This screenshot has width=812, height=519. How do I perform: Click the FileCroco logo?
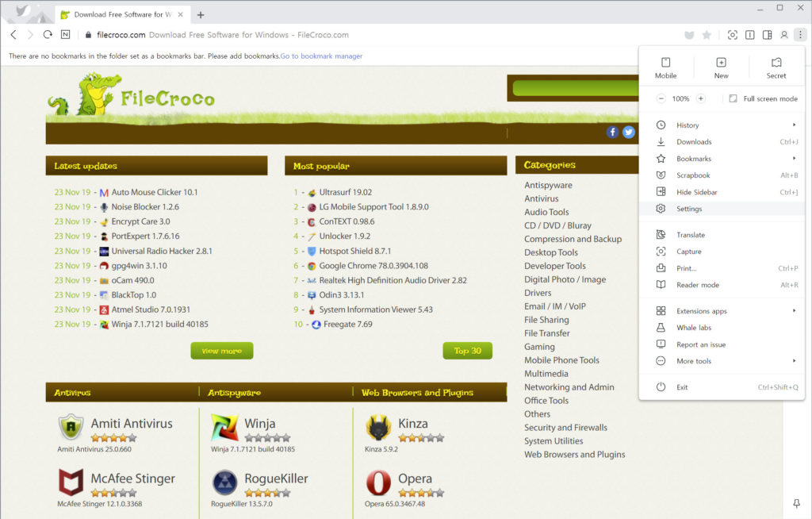(132, 95)
